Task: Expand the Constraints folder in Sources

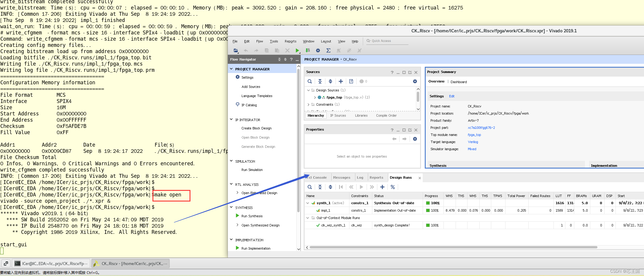Action: [309, 104]
